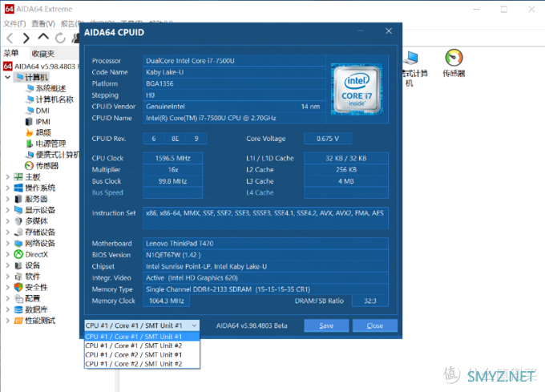Click the AIDA64 v5.98.4803 root node
The image size is (545, 392).
click(45, 66)
